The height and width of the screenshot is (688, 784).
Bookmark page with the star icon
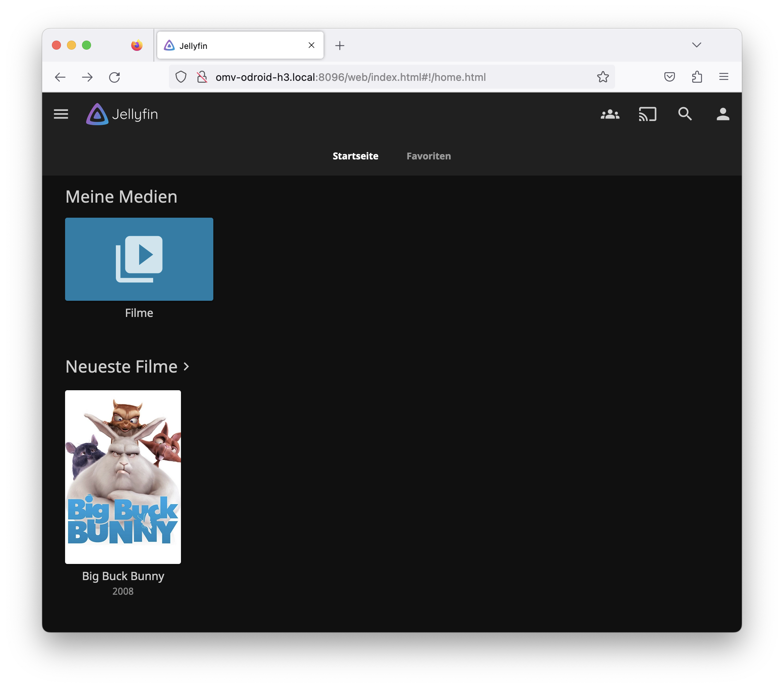point(603,77)
